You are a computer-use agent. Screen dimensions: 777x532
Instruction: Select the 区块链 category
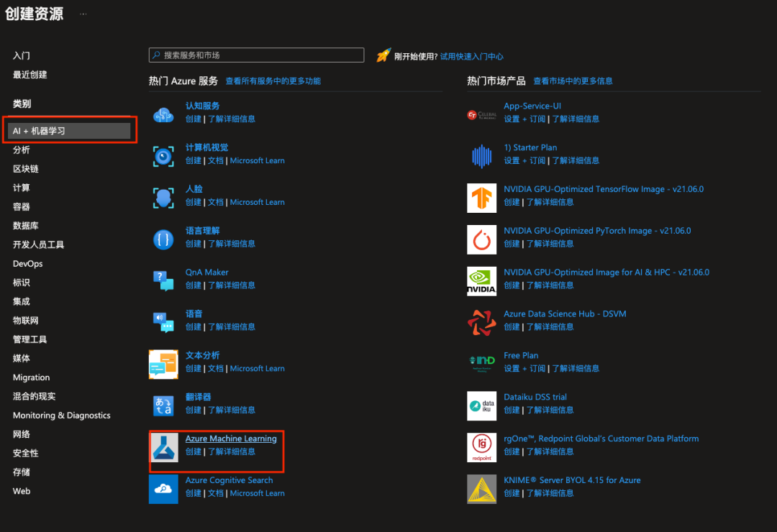tap(26, 169)
